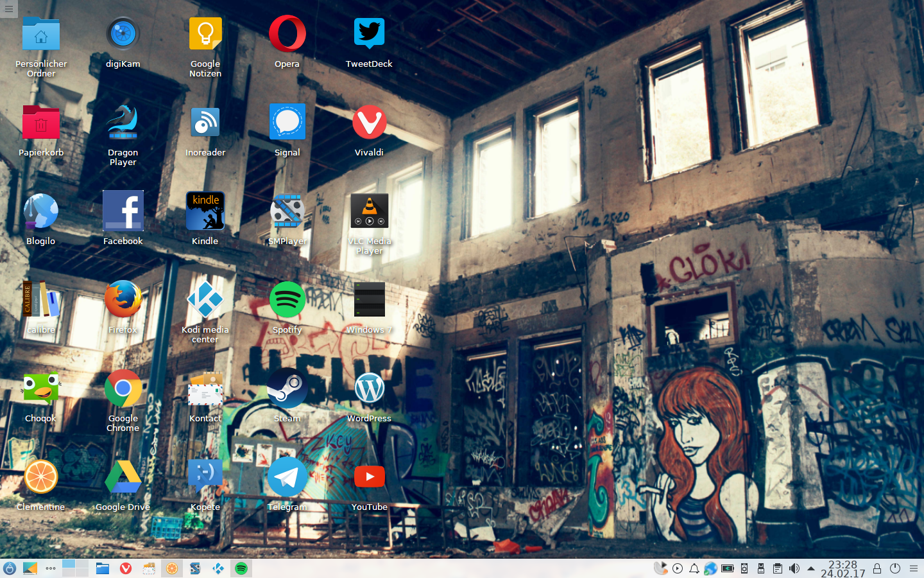Open SMPlayer desktop icon
This screenshot has width=924, height=578.
[x=287, y=211]
